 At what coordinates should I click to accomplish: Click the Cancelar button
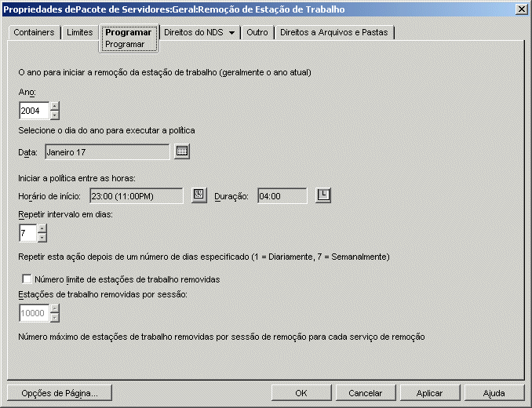366,393
